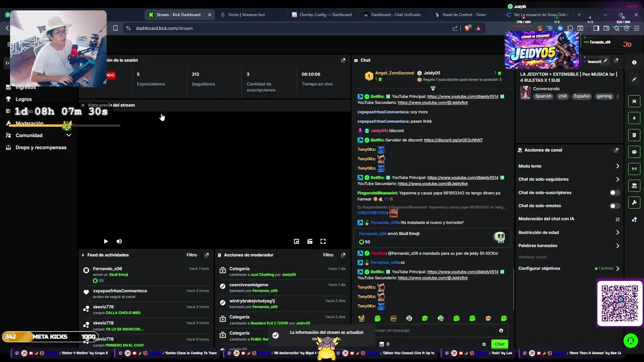Viewport: 644px width, 362px height.
Task: Click the chat scrollbar
Action: point(514,289)
